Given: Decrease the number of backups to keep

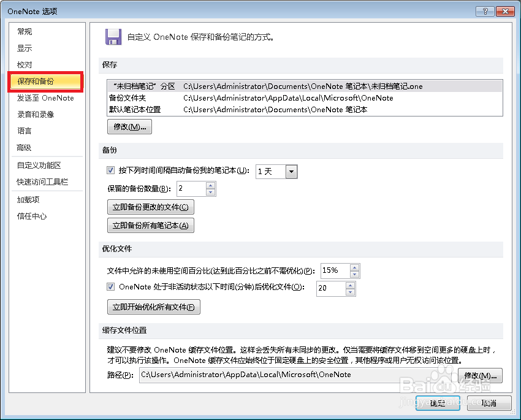Looking at the screenshot, I should [x=211, y=193].
